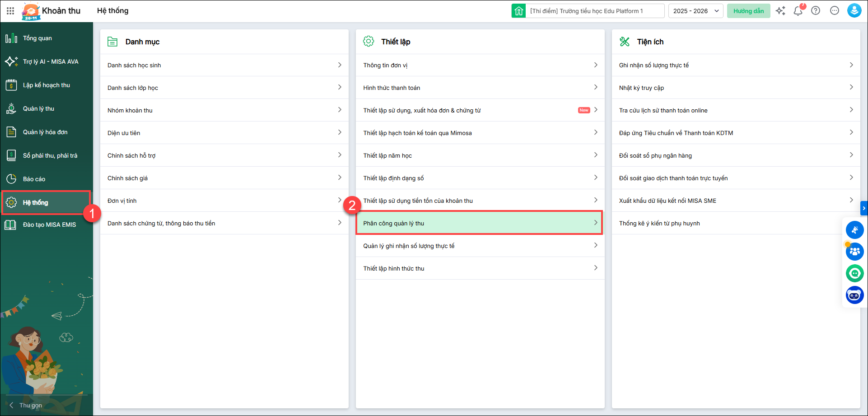Click the robot chatbot floating icon

click(854, 295)
